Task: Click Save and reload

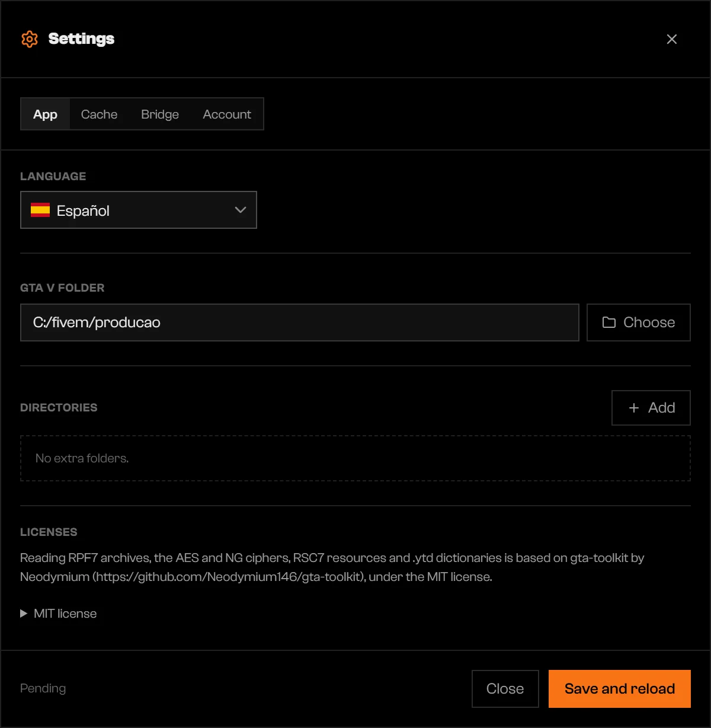Action: pos(620,689)
